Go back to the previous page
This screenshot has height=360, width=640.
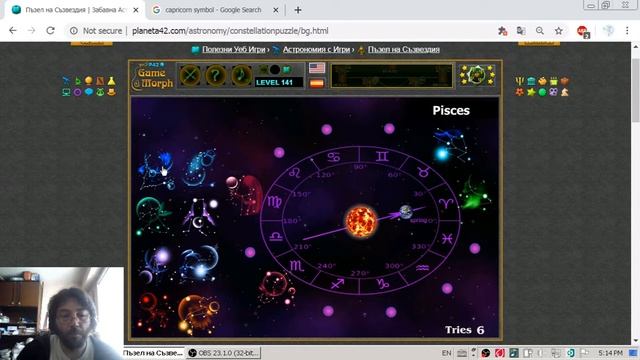coord(13,31)
